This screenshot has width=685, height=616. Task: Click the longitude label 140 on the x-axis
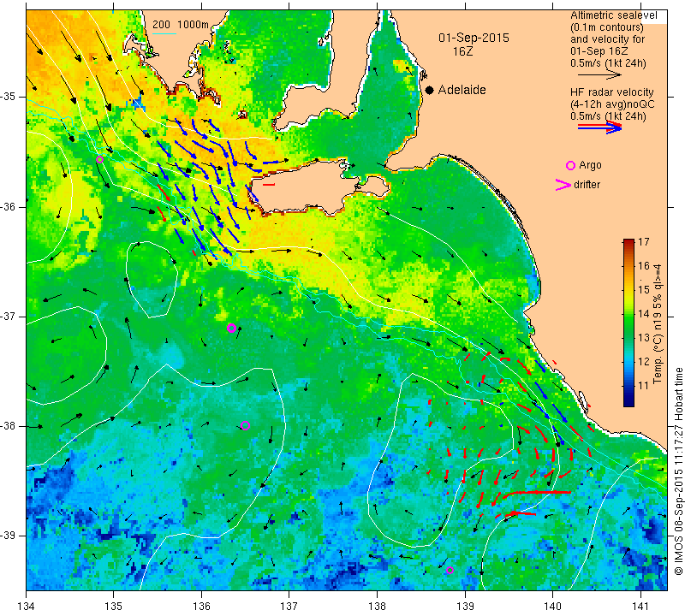pos(552,606)
